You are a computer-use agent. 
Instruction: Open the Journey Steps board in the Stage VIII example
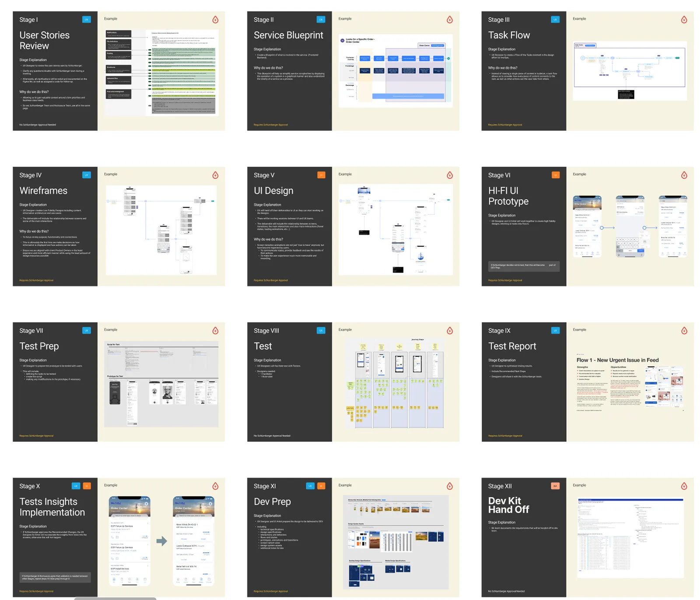(395, 383)
